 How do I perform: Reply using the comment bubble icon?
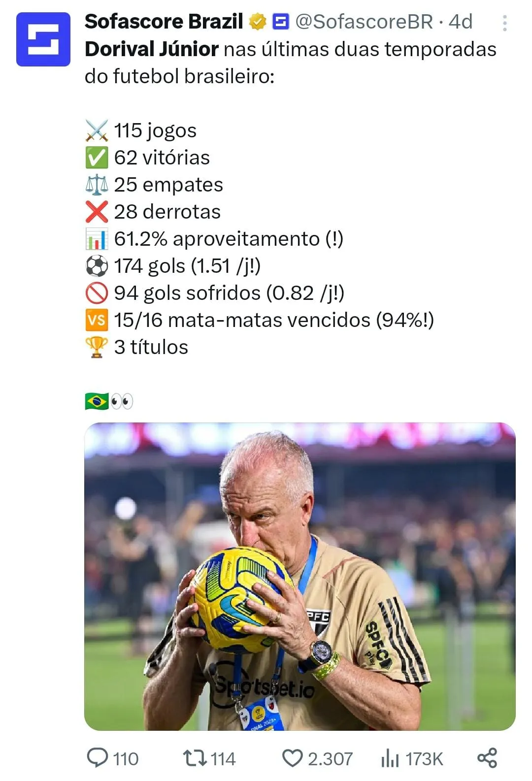(97, 758)
